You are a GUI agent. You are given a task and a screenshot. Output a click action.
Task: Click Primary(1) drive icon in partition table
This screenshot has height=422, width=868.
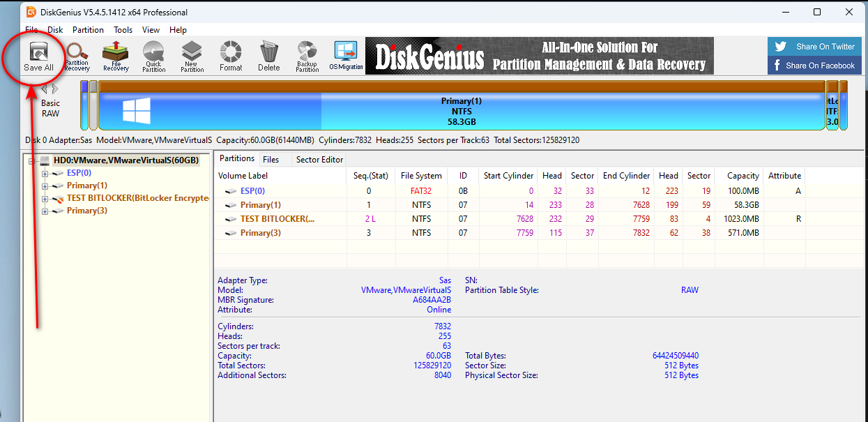coord(231,205)
